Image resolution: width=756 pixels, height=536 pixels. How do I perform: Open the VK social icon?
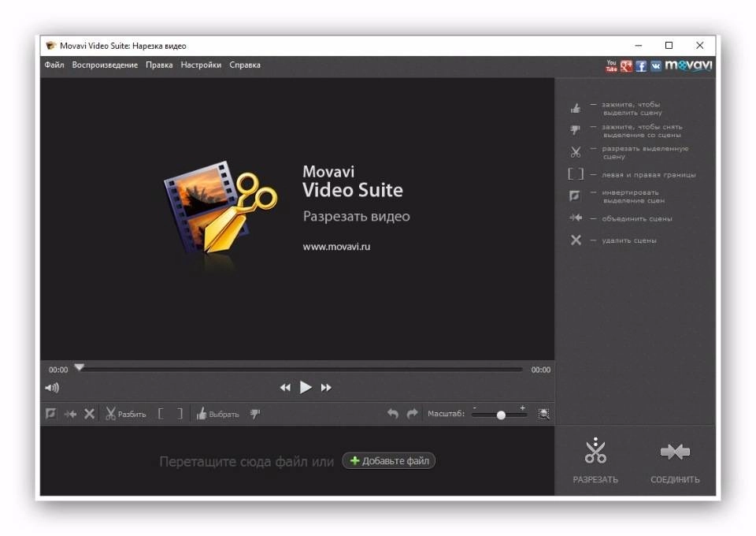coord(656,66)
